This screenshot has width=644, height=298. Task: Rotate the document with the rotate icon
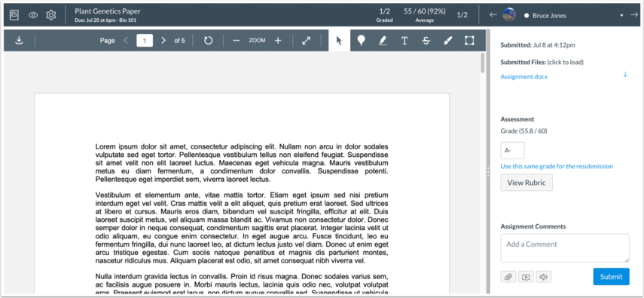coord(208,40)
